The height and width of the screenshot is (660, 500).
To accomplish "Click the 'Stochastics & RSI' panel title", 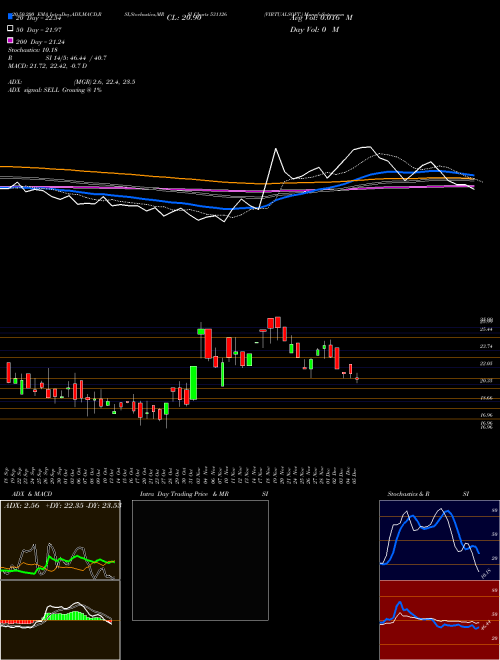I will tap(428, 494).
